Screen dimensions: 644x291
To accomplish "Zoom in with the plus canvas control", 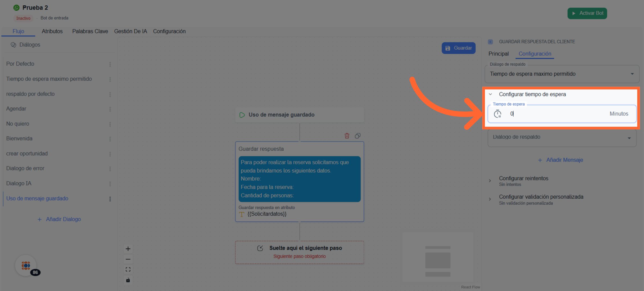I will pos(128,249).
